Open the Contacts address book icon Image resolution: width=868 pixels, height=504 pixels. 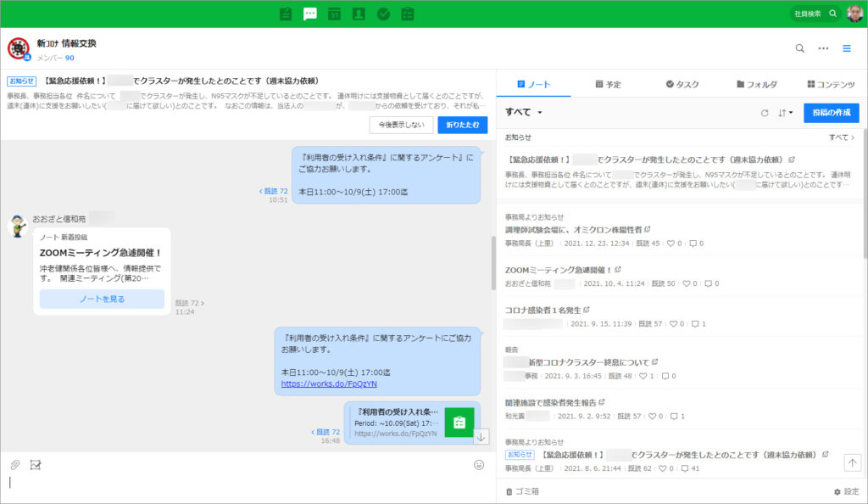click(x=359, y=14)
